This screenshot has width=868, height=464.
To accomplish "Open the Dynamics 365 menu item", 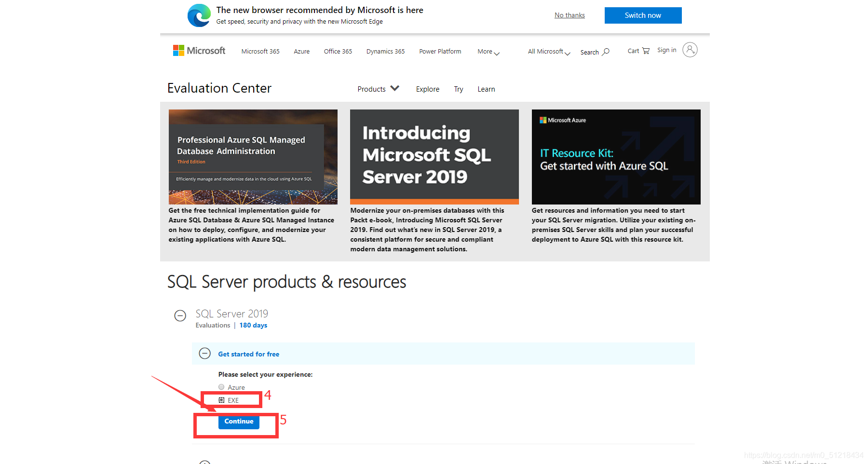I will pyautogui.click(x=385, y=52).
